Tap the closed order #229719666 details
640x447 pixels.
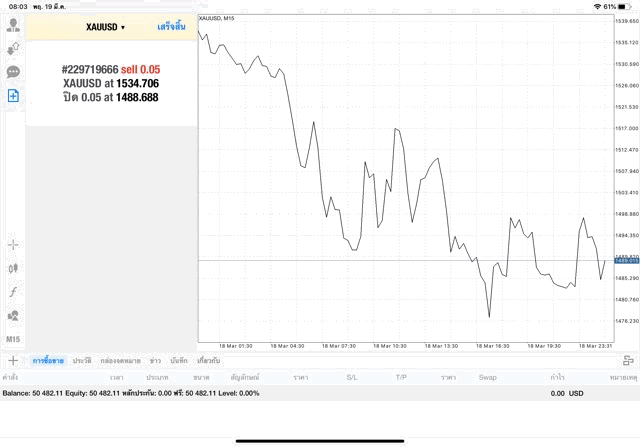(x=110, y=83)
